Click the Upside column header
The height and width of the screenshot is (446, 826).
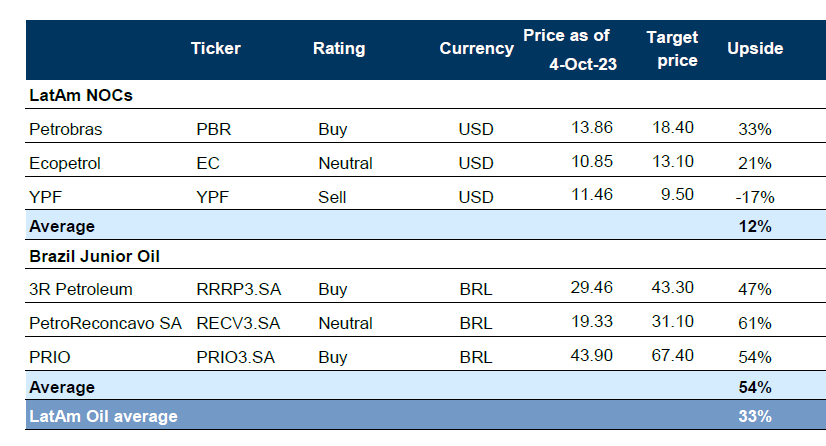pyautogui.click(x=755, y=48)
